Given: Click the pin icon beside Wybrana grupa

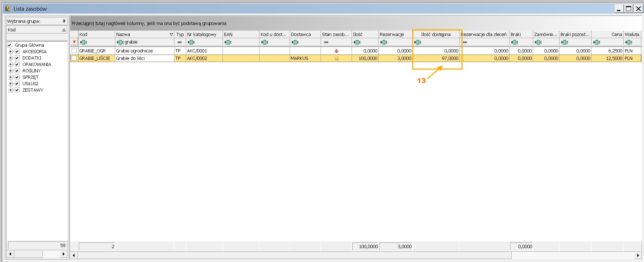Looking at the screenshot, I should point(64,21).
